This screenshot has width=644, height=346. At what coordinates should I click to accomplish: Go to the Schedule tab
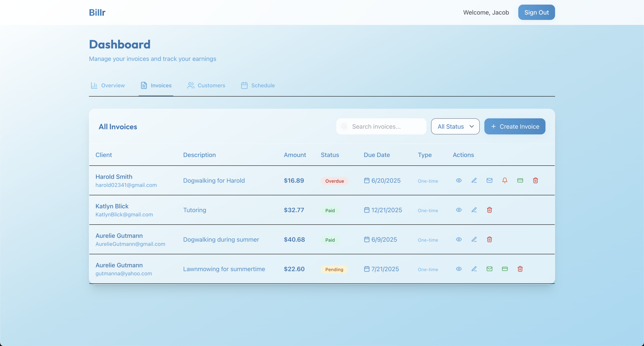tap(258, 85)
